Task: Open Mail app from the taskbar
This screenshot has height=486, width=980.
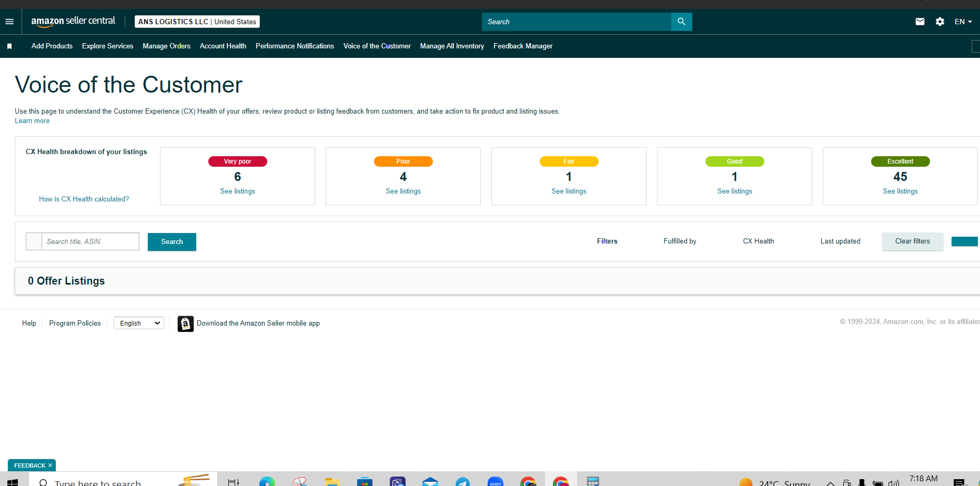Action: point(430,482)
